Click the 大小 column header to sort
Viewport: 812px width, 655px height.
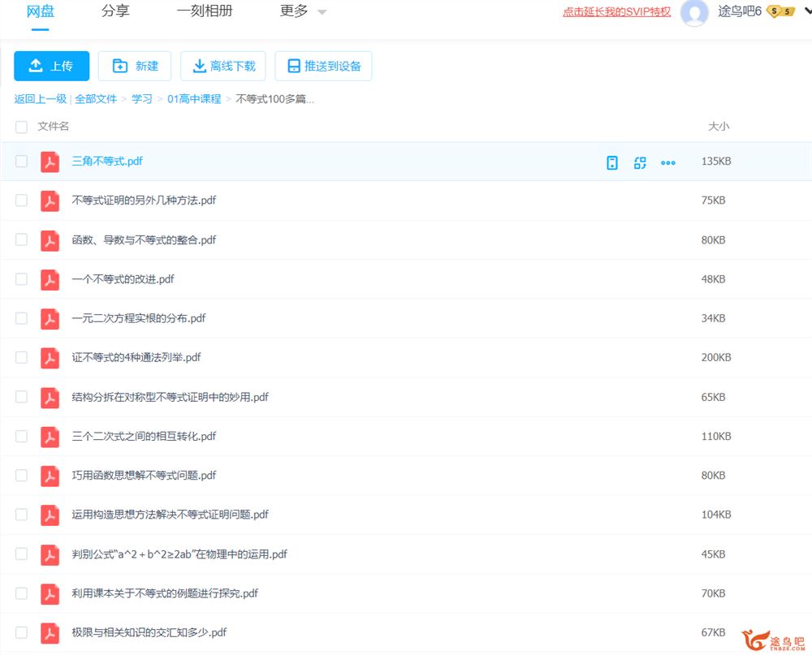[x=719, y=127]
